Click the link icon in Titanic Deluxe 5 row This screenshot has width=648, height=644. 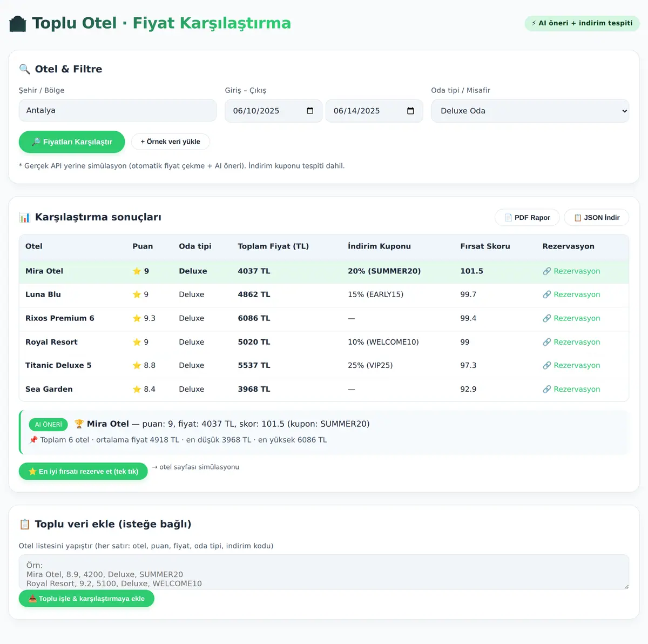(x=547, y=365)
